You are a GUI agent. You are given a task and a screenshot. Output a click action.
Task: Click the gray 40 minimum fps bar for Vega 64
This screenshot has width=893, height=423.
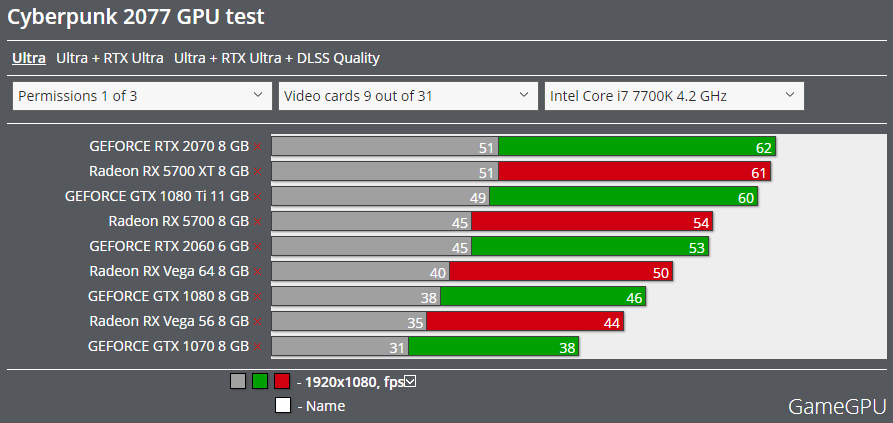361,272
